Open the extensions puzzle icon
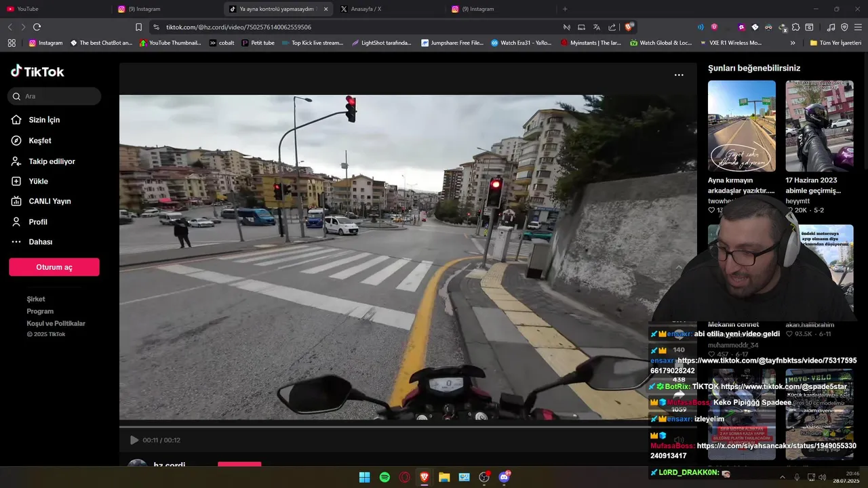Image resolution: width=868 pixels, height=488 pixels. point(795,27)
